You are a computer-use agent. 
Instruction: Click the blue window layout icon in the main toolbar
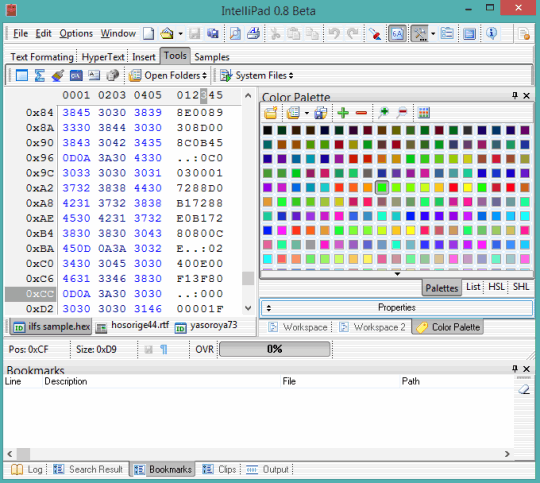469,34
